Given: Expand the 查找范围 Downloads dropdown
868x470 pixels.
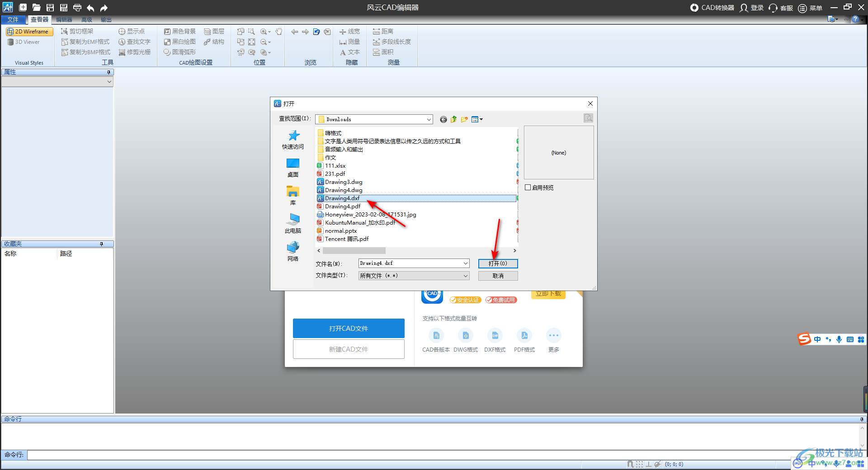Looking at the screenshot, I should (x=429, y=119).
